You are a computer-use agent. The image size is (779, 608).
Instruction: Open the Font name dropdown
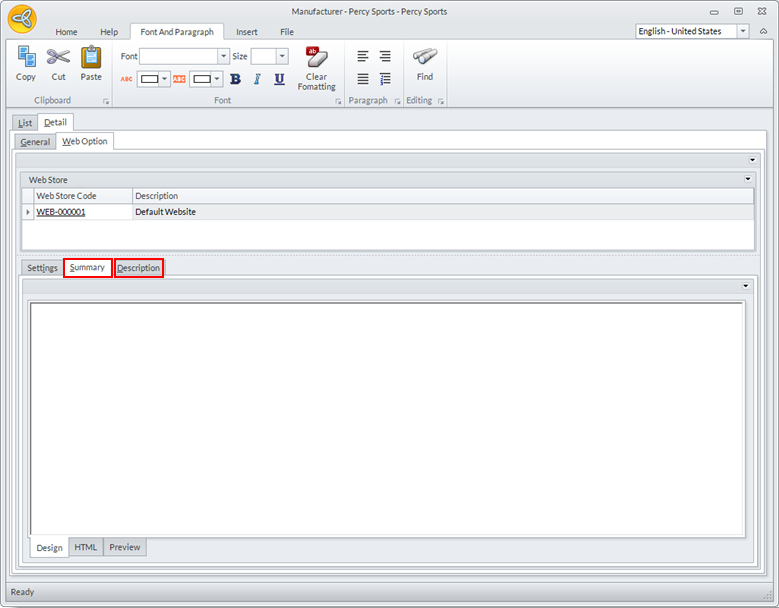(224, 57)
